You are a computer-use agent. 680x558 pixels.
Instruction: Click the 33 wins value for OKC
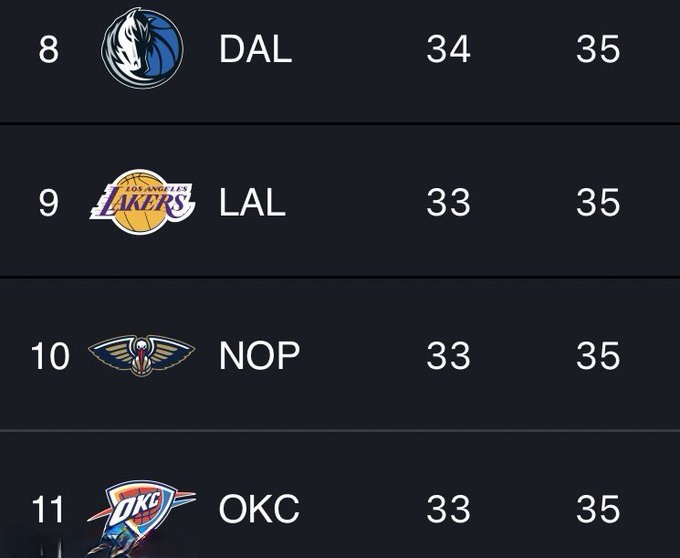coord(448,510)
